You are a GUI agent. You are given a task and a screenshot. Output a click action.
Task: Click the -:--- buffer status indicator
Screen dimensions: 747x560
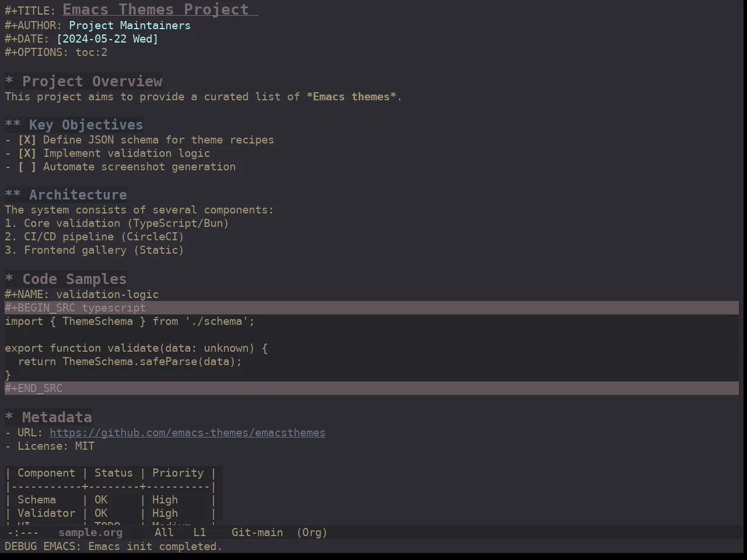[x=23, y=533]
